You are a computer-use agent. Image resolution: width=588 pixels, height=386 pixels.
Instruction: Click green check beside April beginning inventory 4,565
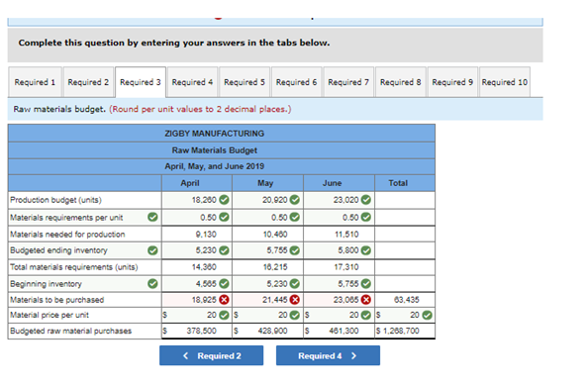point(225,284)
